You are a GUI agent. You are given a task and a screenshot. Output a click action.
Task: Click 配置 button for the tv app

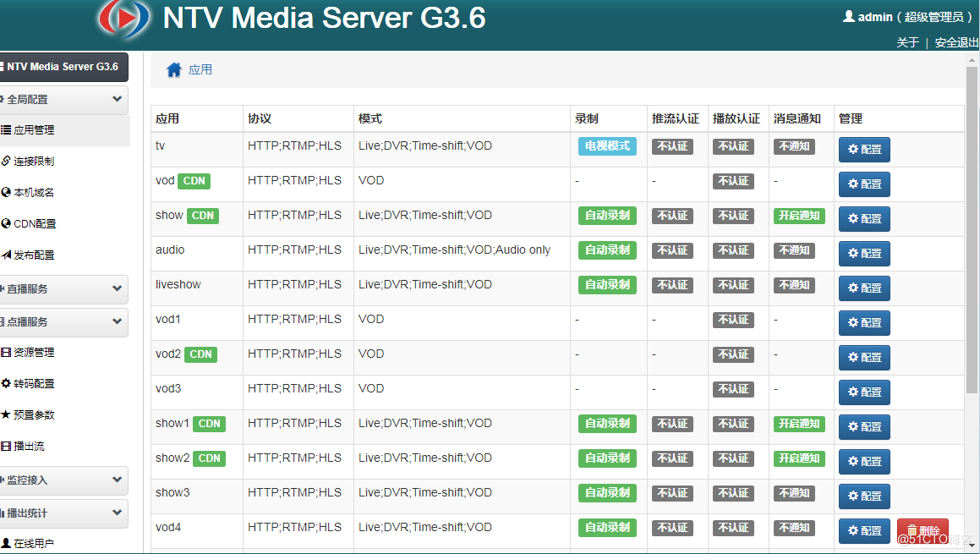tap(864, 150)
